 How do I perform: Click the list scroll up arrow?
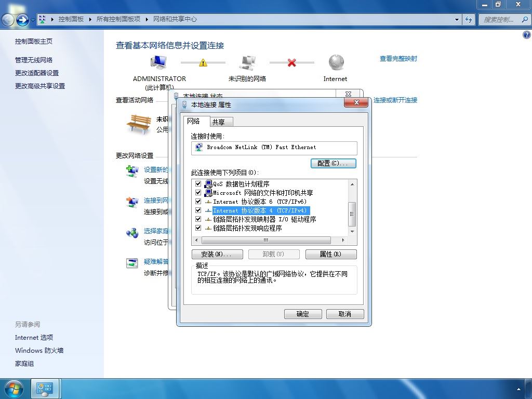[352, 184]
